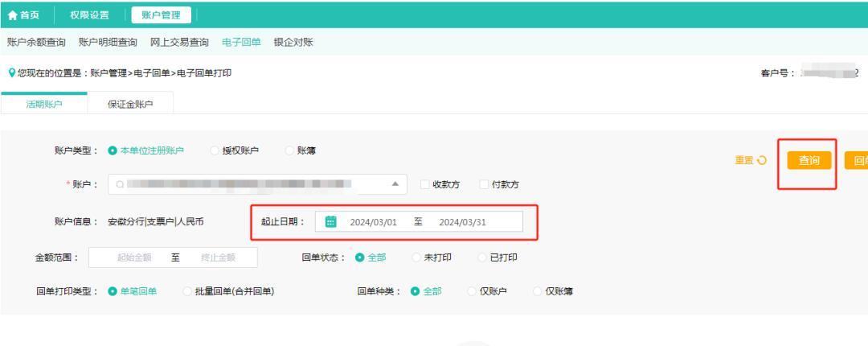The width and height of the screenshot is (868, 346).
Task: Open the calendar icon in date range
Action: coord(330,222)
